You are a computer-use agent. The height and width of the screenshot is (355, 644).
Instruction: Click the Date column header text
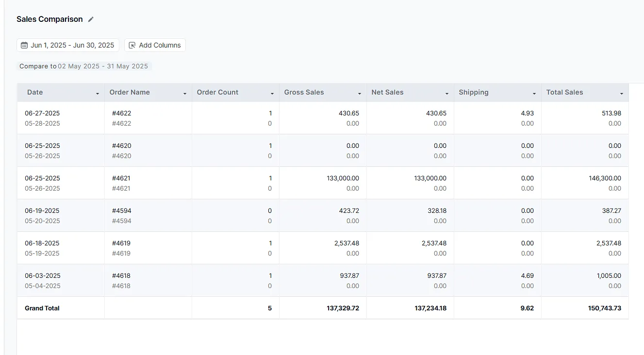[35, 92]
